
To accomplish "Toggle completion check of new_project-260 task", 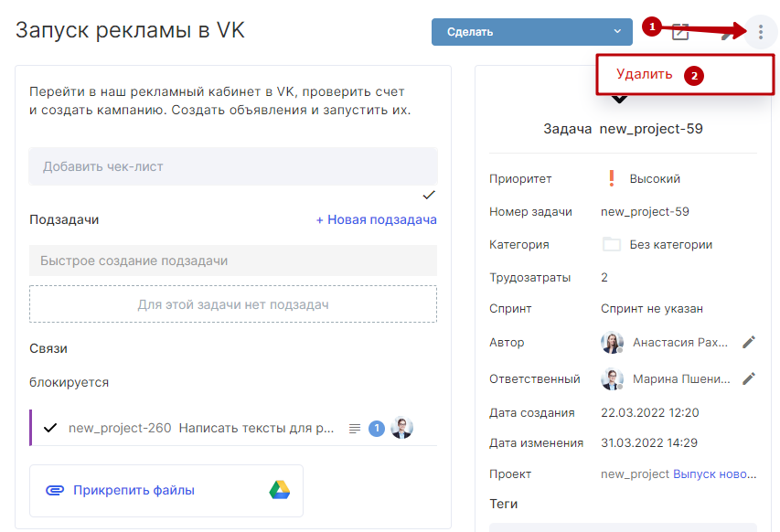I will (50, 428).
